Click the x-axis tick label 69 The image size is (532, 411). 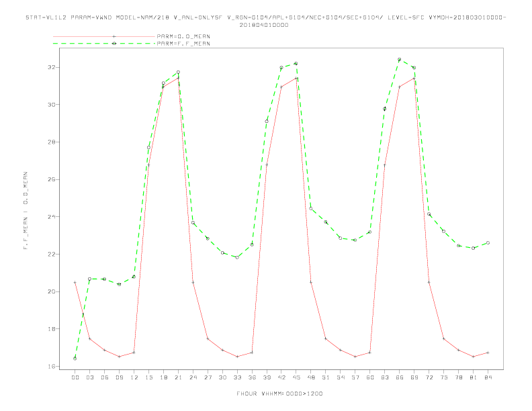tap(414, 377)
